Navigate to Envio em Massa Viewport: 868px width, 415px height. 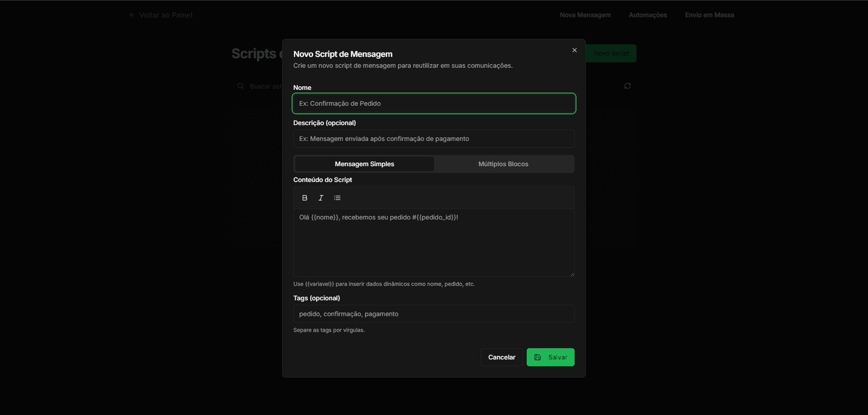pyautogui.click(x=709, y=15)
